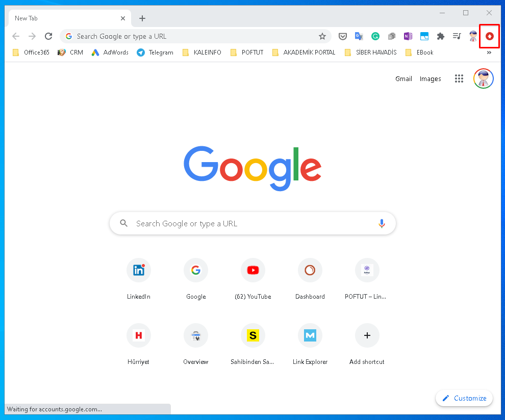
Task: Click the magnifier icon in search box
Action: click(x=123, y=223)
